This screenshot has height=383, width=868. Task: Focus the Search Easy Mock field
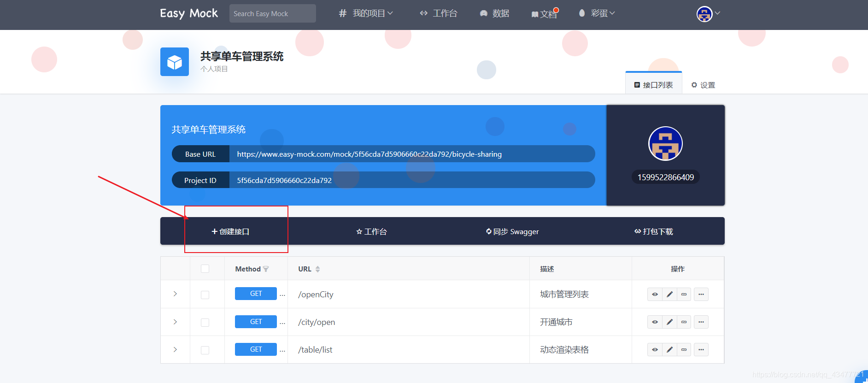click(x=273, y=13)
